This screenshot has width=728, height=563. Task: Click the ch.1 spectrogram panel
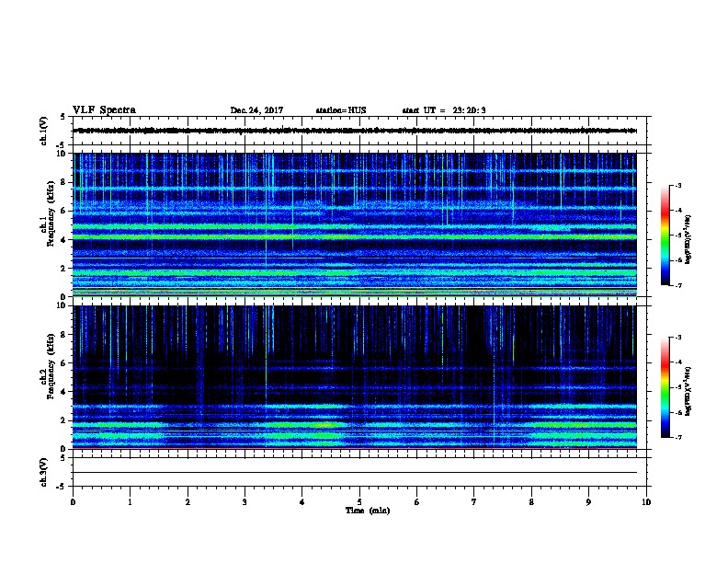(x=355, y=224)
